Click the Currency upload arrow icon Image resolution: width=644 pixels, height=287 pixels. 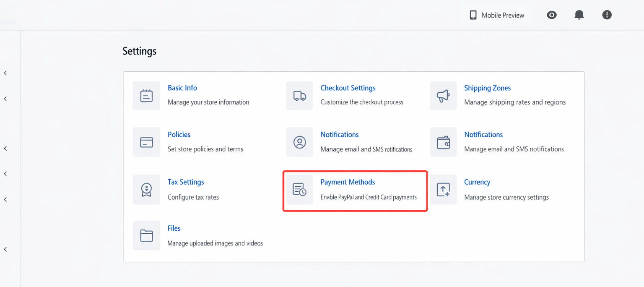443,190
